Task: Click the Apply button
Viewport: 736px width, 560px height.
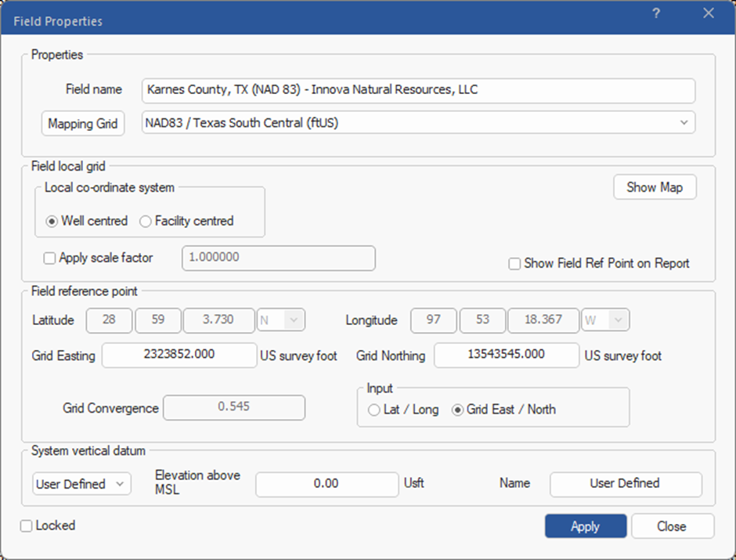Action: tap(585, 526)
